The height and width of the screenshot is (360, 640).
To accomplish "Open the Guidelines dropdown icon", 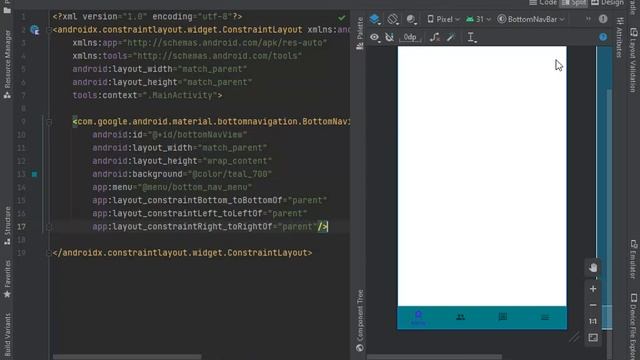I will (471, 38).
